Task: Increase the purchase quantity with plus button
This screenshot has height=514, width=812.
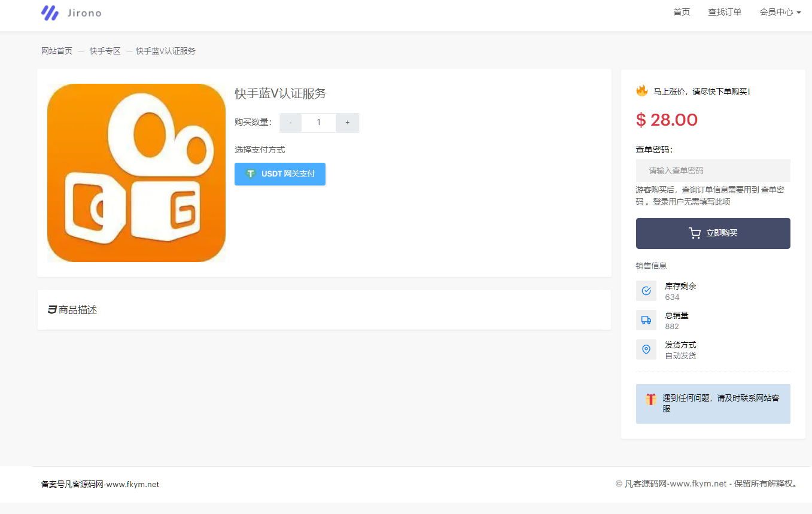Action: [348, 122]
